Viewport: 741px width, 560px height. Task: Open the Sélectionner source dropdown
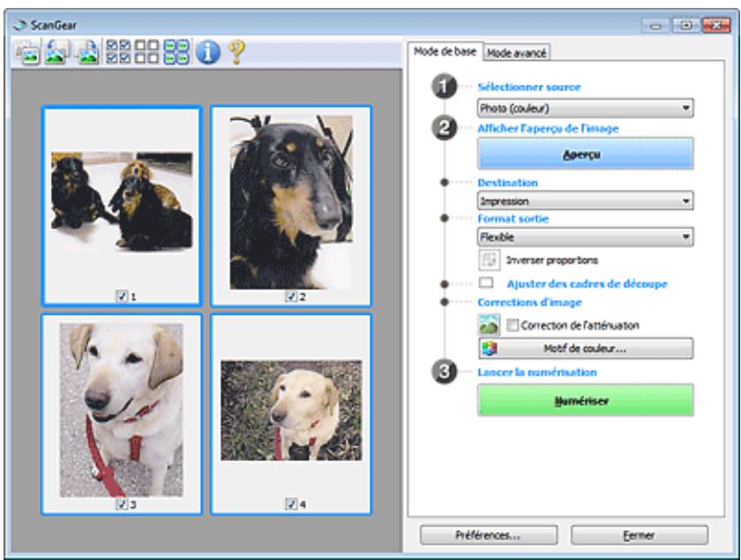(584, 109)
